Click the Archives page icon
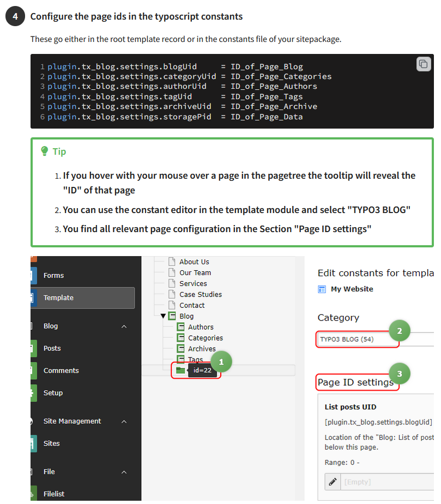This screenshot has width=441, height=504. click(x=181, y=349)
